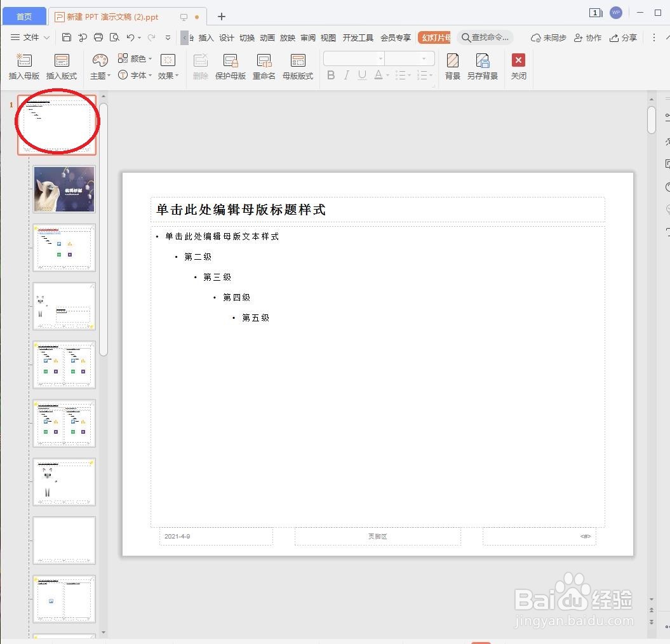
Task: Open the more options kebab menu
Action: point(653,37)
